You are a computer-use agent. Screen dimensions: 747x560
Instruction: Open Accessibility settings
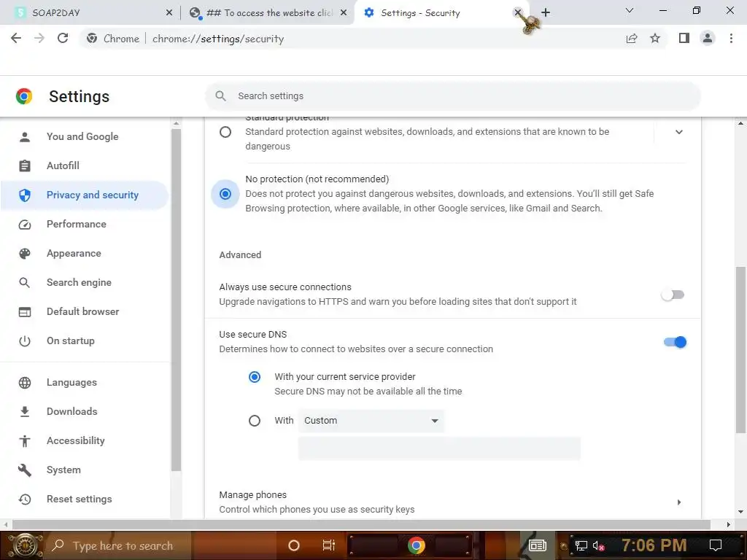76,441
